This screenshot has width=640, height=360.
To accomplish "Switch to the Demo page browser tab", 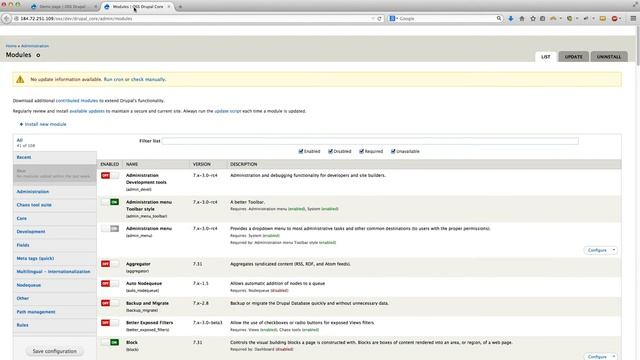I will click(62, 7).
